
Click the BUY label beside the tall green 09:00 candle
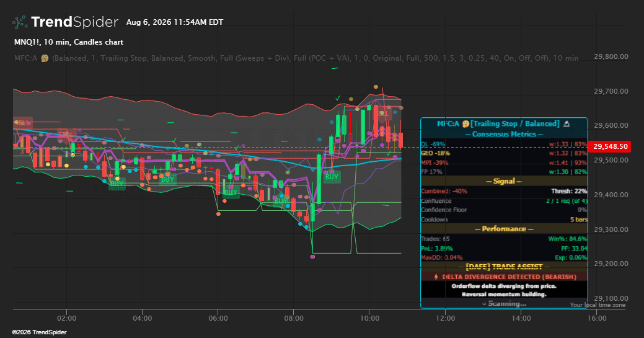(x=332, y=177)
